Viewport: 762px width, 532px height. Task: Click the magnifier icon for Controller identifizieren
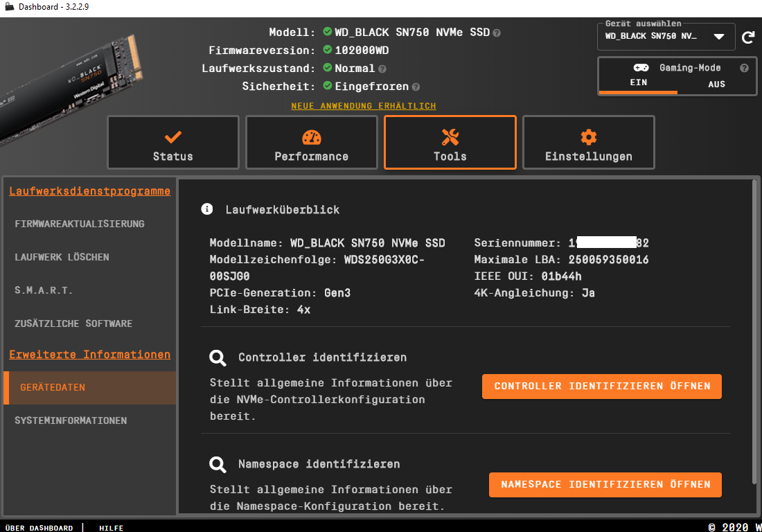(218, 358)
